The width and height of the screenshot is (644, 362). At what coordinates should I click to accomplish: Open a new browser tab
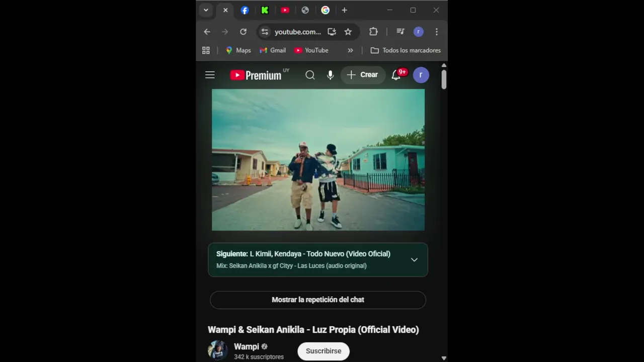[344, 10]
